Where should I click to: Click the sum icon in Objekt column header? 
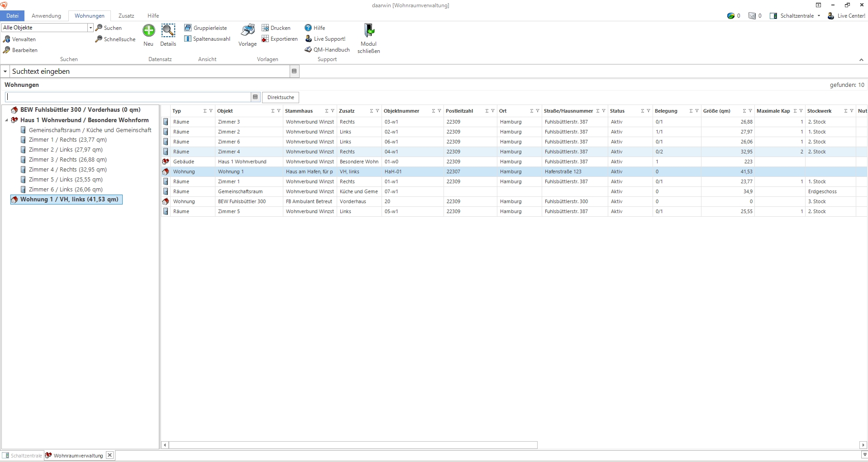pos(273,111)
